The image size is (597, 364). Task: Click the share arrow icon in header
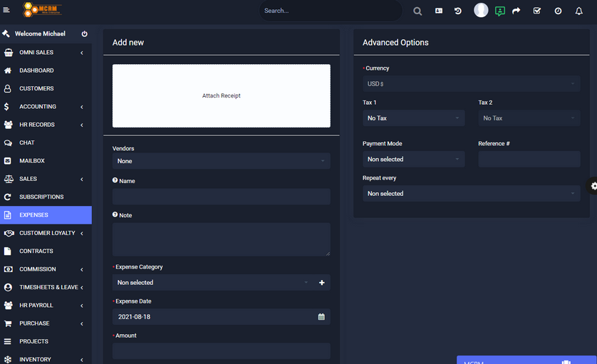[516, 11]
